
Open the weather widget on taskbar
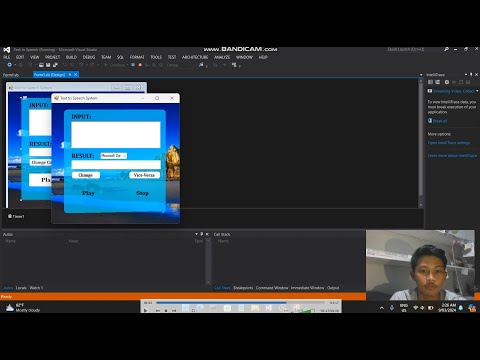[23, 307]
